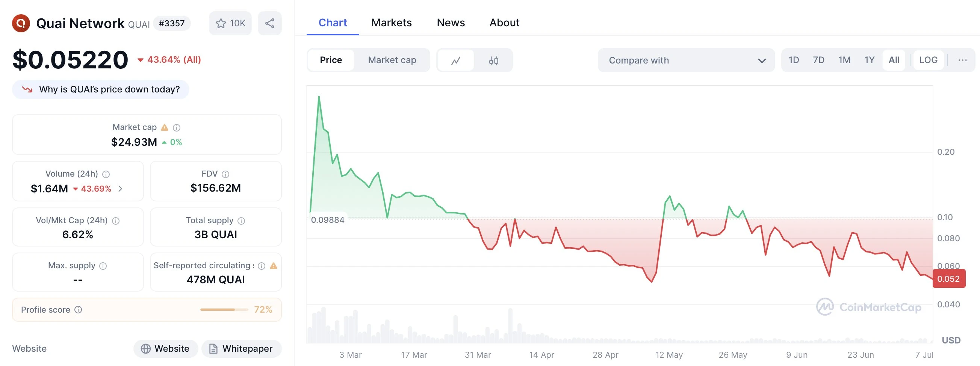Click the FDV info icon
Screen dimensions: 980x366
tap(225, 174)
